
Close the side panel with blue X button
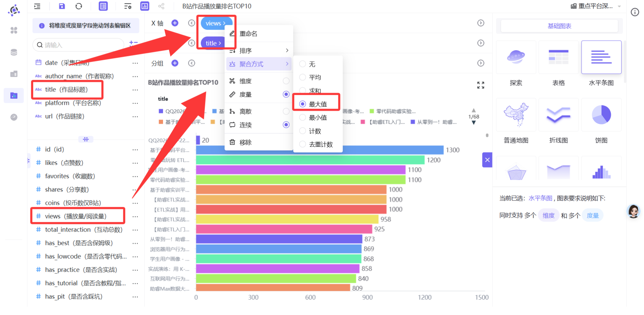coord(487,160)
